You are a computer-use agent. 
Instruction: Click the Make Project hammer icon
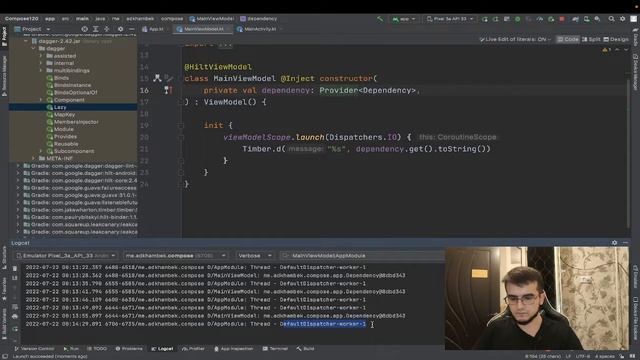(380, 19)
